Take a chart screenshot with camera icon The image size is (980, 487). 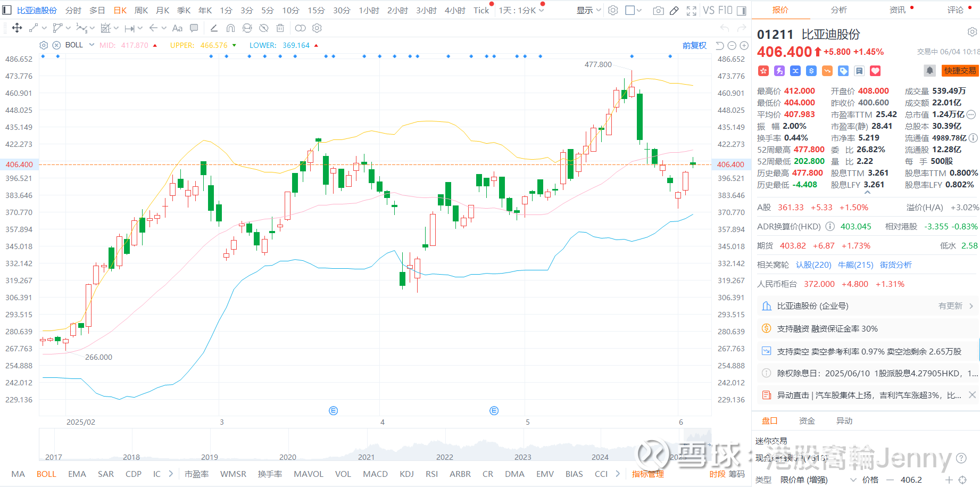(x=659, y=10)
